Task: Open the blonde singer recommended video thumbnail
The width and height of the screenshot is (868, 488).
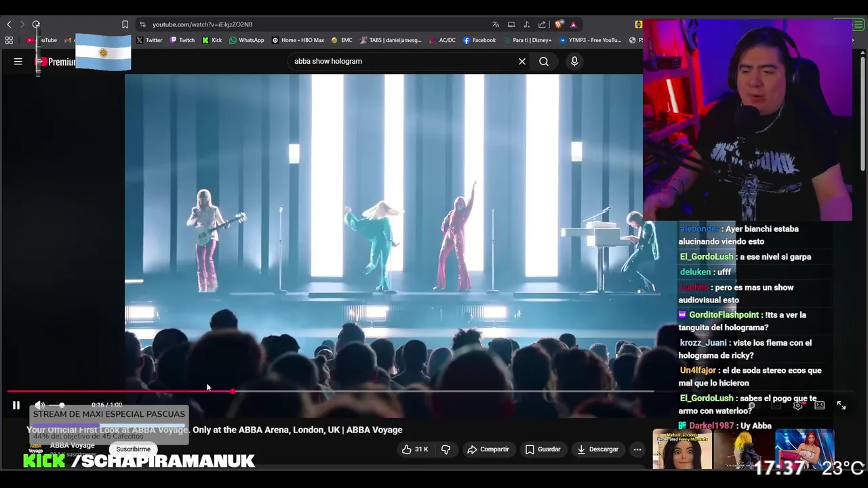Action: (x=743, y=449)
